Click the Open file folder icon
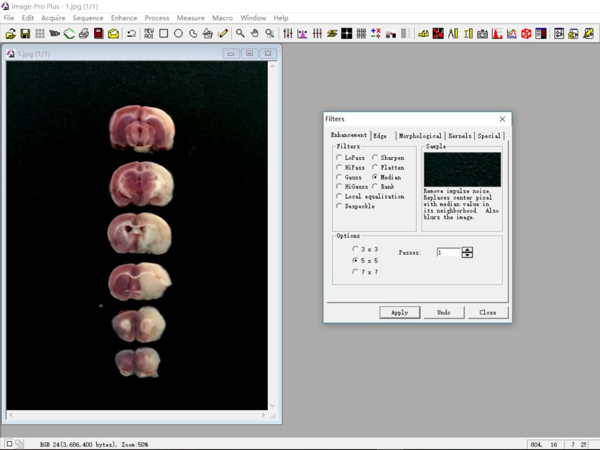600x450 pixels. click(10, 34)
